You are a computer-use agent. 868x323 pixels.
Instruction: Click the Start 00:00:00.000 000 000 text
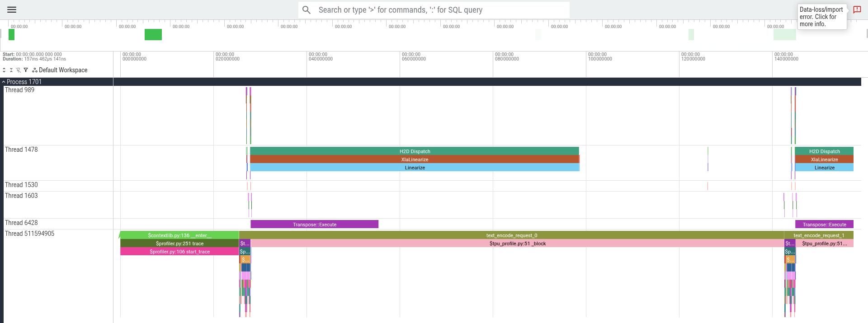[32, 54]
